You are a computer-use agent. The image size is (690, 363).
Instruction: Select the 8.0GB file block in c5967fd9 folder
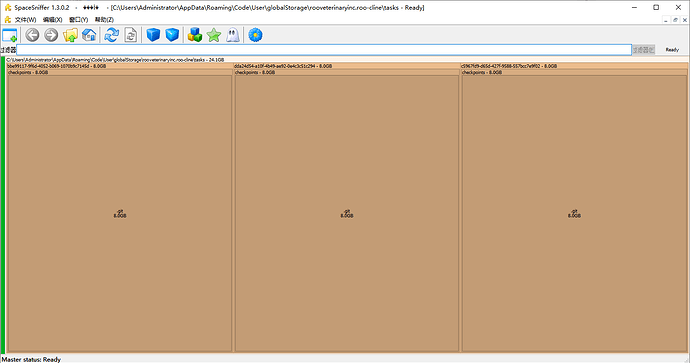click(x=574, y=213)
